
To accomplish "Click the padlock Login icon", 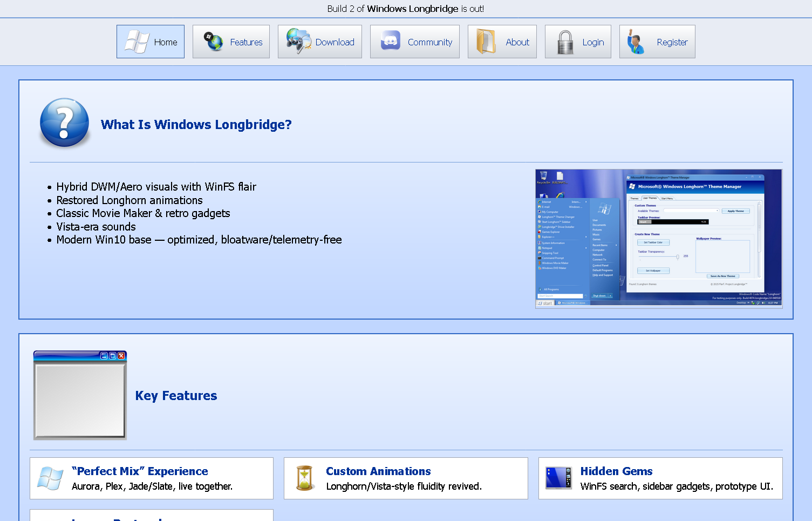I will (x=565, y=42).
